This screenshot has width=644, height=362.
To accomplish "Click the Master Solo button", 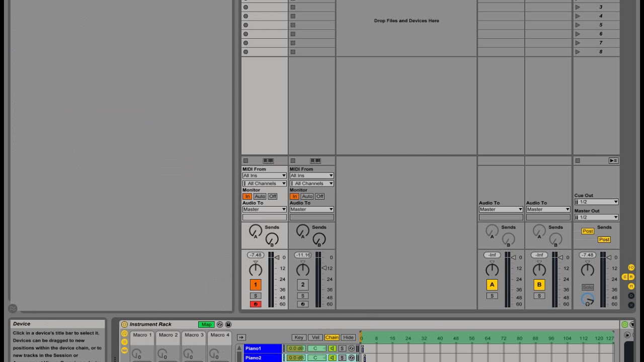I will click(x=588, y=287).
